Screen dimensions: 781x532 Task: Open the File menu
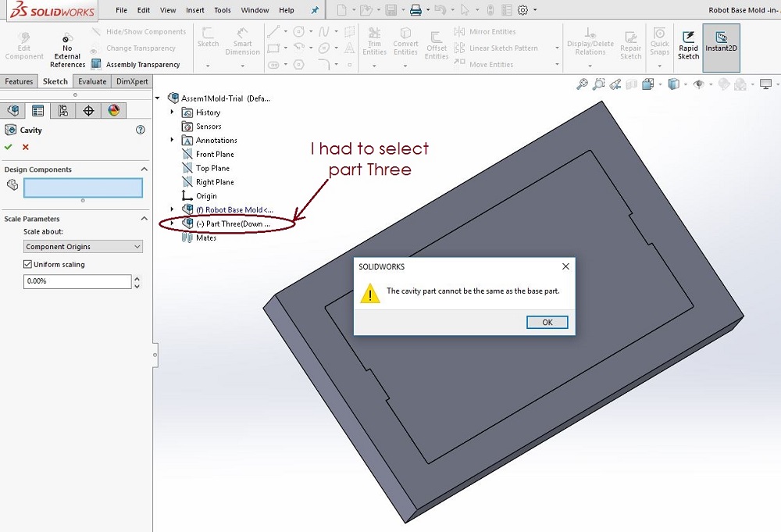[121, 10]
